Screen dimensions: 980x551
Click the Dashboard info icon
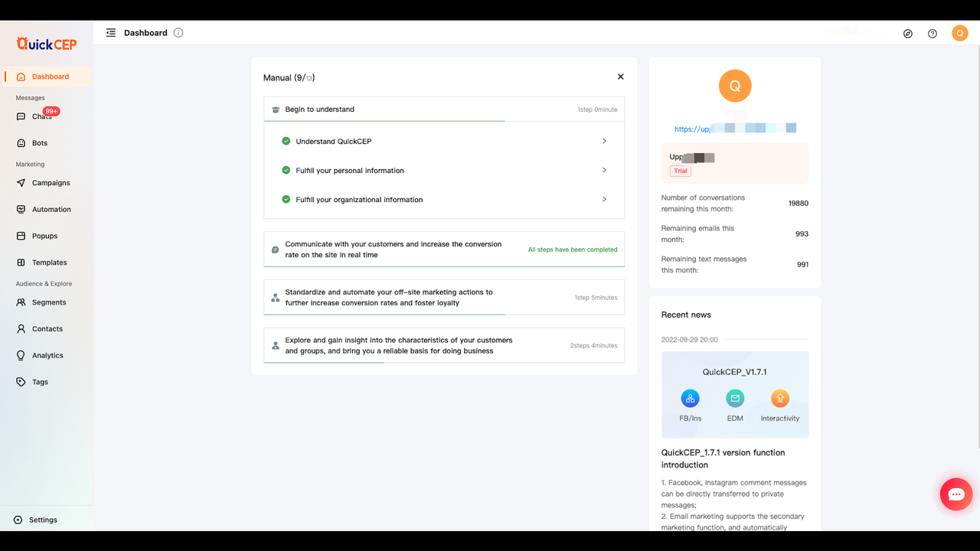coord(178,33)
